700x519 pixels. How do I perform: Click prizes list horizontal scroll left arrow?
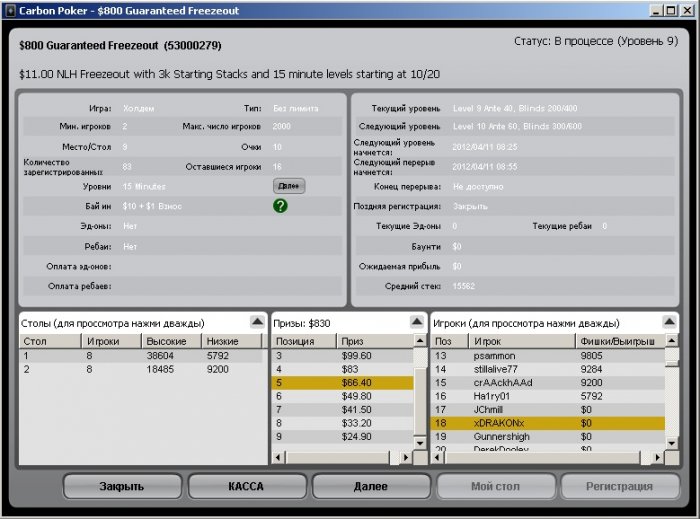[279, 457]
